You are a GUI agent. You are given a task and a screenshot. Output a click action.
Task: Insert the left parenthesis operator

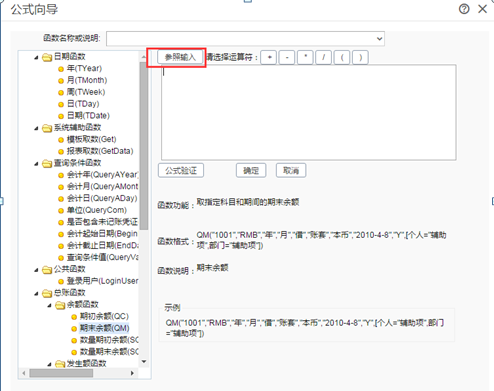pos(342,57)
